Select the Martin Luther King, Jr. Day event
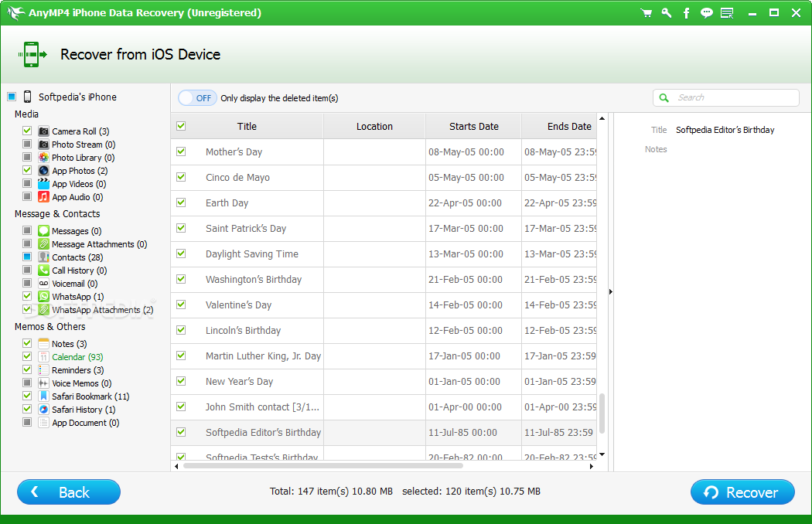The height and width of the screenshot is (524, 812). pos(384,356)
